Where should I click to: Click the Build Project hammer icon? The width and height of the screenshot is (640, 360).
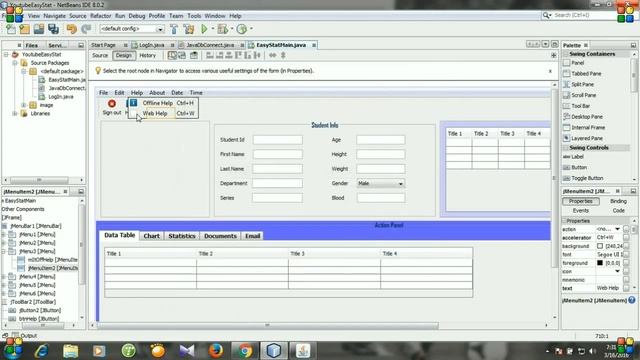[x=174, y=29]
